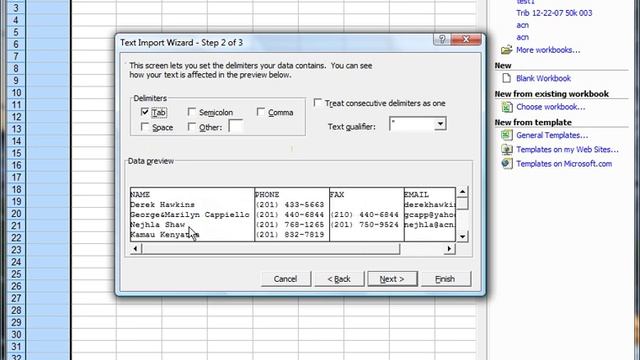Select row 20 header in spreadsheet
Screen dimensions: 640x360
click(x=16, y=213)
